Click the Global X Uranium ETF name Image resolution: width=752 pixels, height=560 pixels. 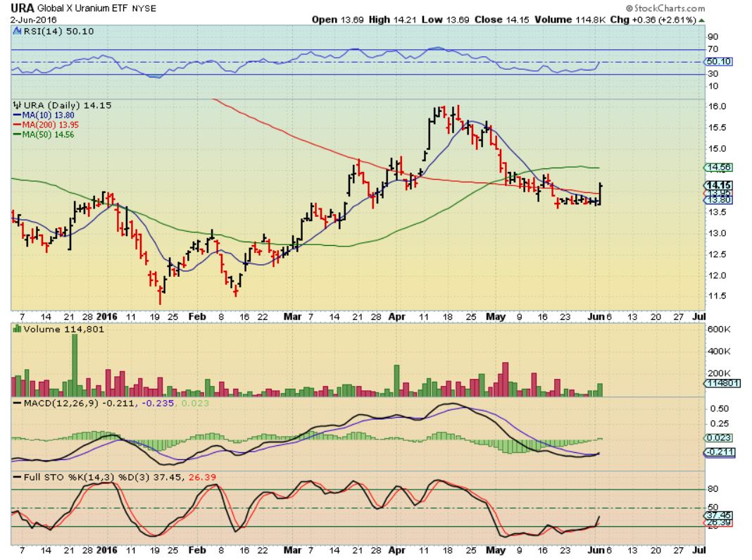82,8
